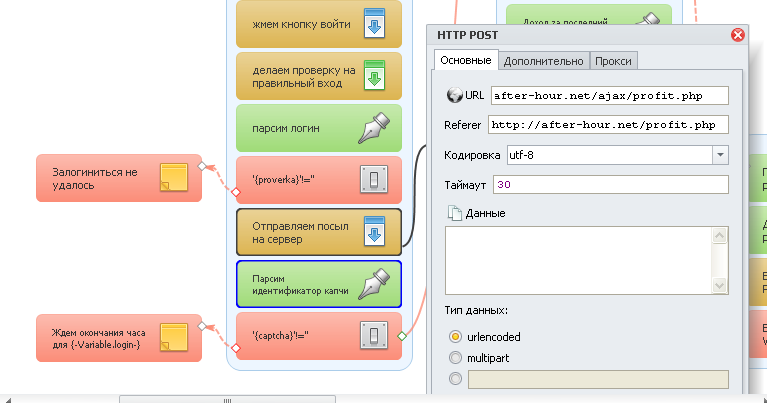Switch to the Основные tab

pos(466,60)
